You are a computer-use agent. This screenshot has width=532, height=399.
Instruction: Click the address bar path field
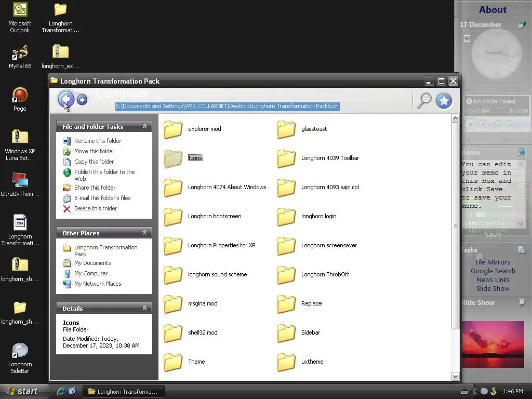coord(228,106)
